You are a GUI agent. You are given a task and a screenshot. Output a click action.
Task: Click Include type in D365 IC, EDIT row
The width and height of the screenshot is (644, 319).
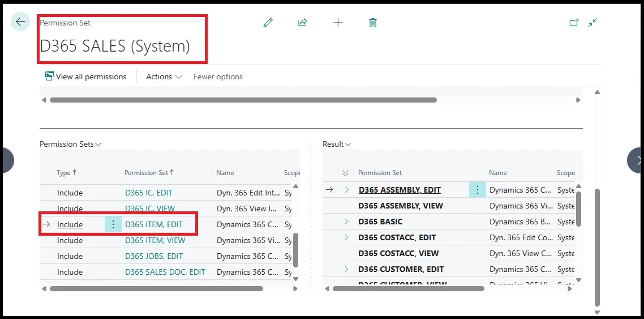(70, 193)
